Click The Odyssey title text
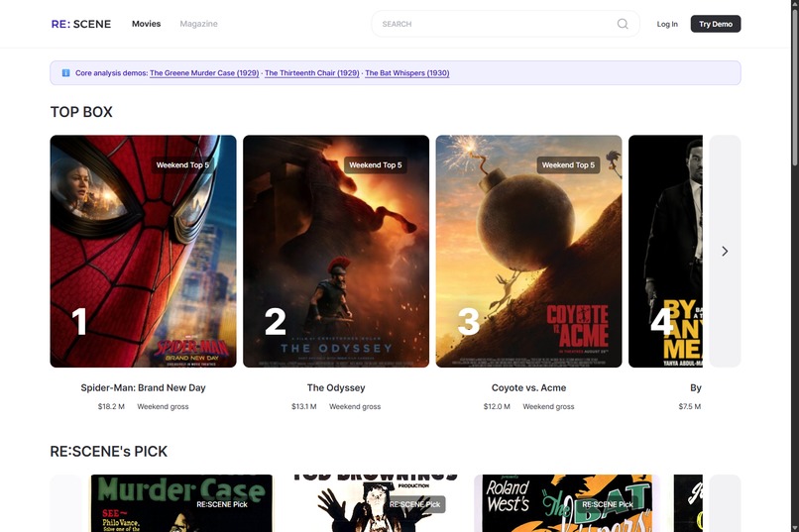The height and width of the screenshot is (532, 799). click(x=336, y=388)
